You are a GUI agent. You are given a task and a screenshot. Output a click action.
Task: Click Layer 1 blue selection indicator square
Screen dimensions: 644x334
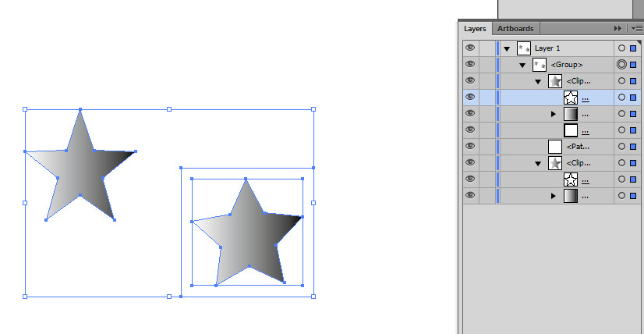633,48
